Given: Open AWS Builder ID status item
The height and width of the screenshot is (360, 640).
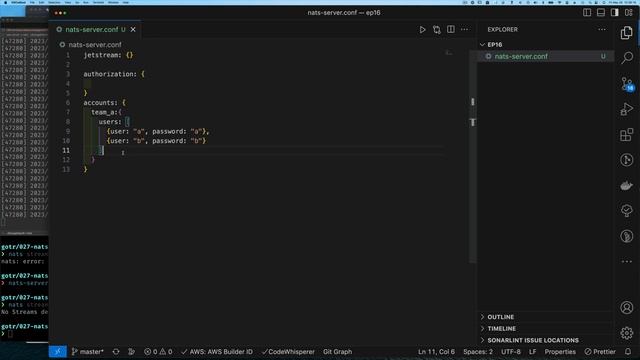Looking at the screenshot, I should tap(217, 351).
